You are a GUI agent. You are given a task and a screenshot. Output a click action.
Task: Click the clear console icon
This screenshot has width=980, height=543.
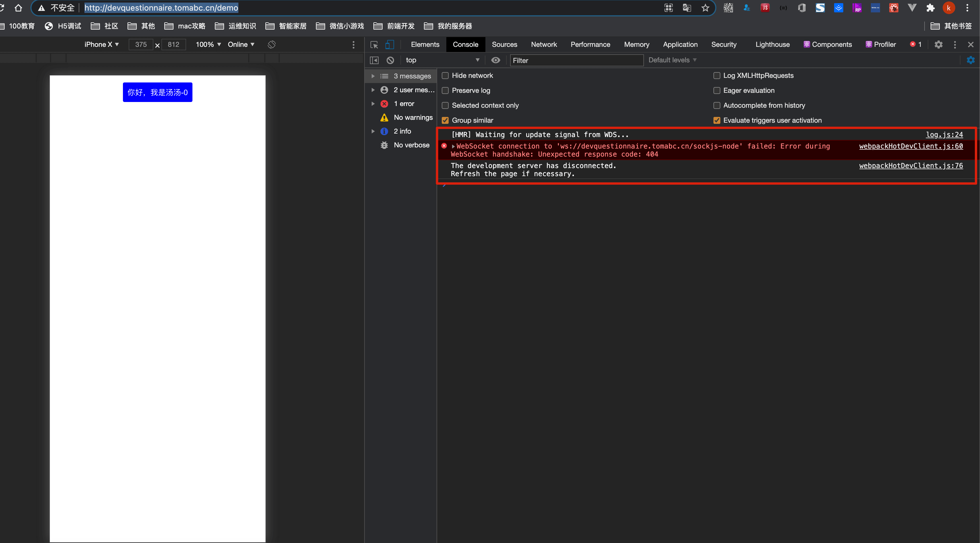[x=390, y=60]
